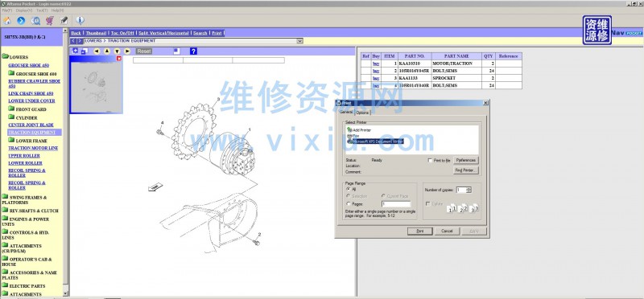Enable the Print to file checkbox
The height and width of the screenshot is (299, 644).
[x=430, y=161]
